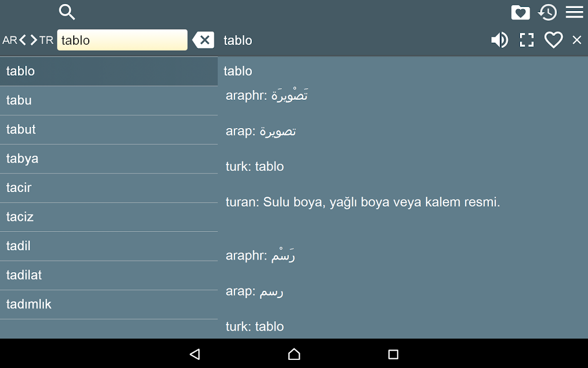Screen dimensions: 588x368
Task: Open the hamburger menu
Action: pyautogui.click(x=574, y=12)
